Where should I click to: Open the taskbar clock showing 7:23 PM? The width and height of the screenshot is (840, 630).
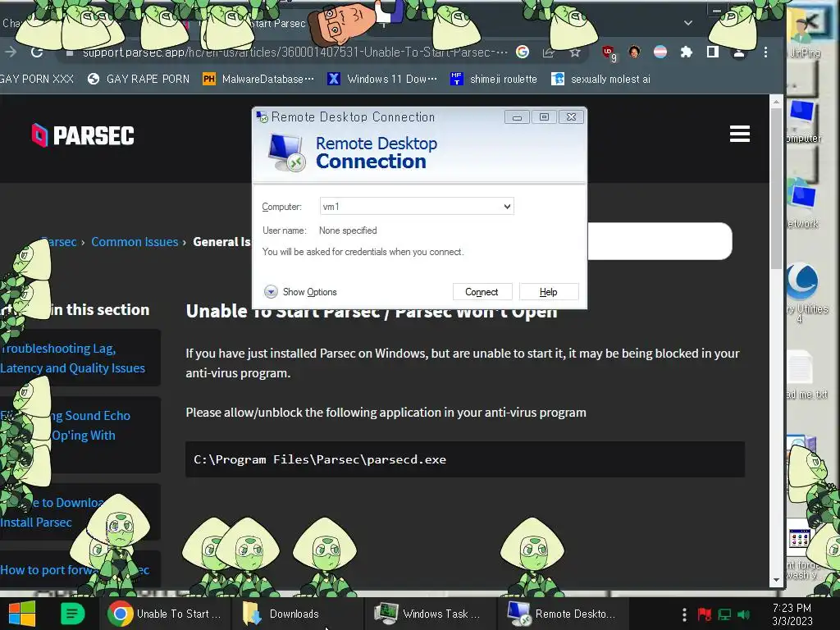click(x=792, y=614)
